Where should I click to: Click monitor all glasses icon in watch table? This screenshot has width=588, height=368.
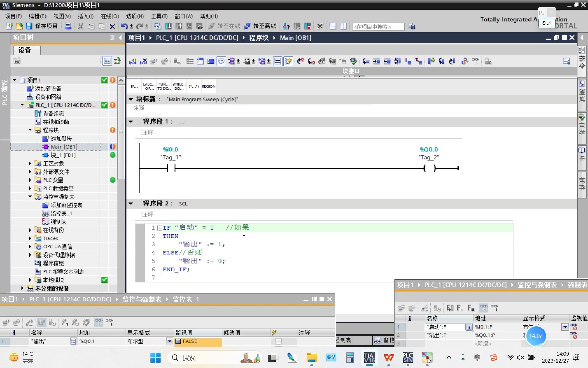(99, 322)
